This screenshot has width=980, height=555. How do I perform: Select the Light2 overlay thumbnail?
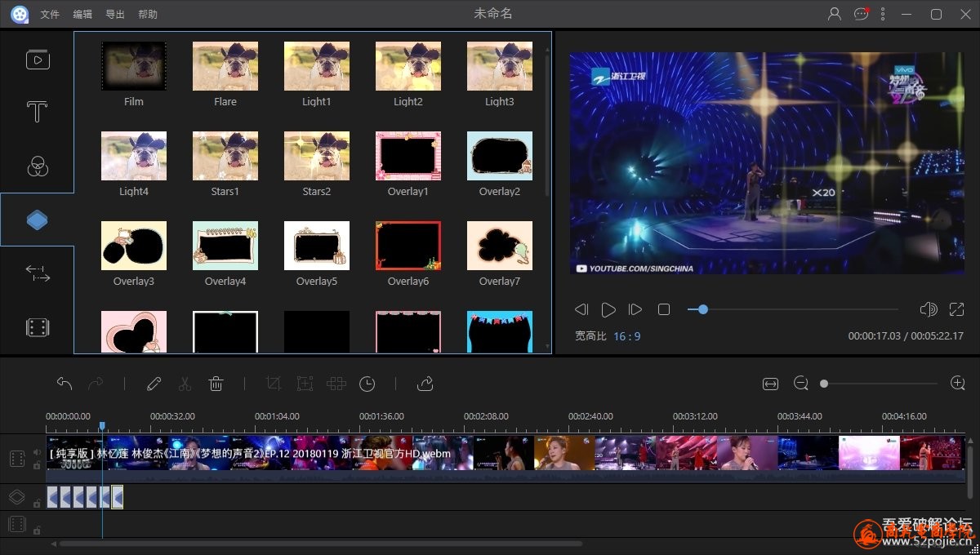tap(408, 66)
